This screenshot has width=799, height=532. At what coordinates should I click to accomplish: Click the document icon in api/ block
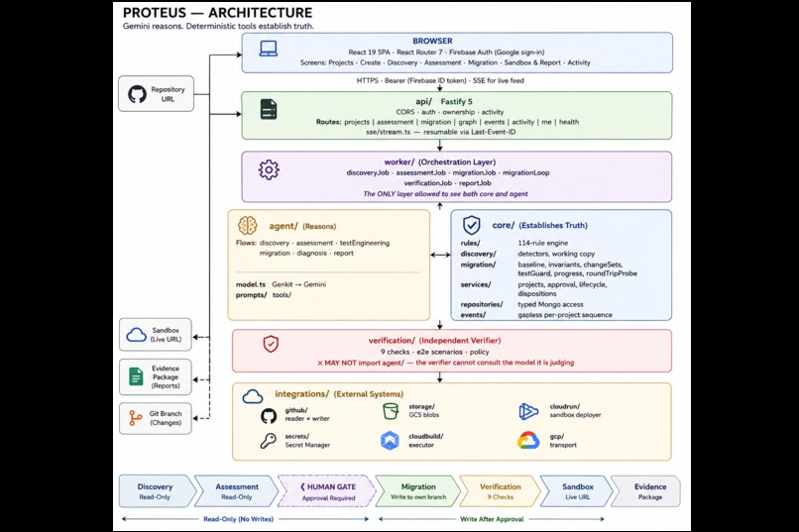tap(269, 109)
